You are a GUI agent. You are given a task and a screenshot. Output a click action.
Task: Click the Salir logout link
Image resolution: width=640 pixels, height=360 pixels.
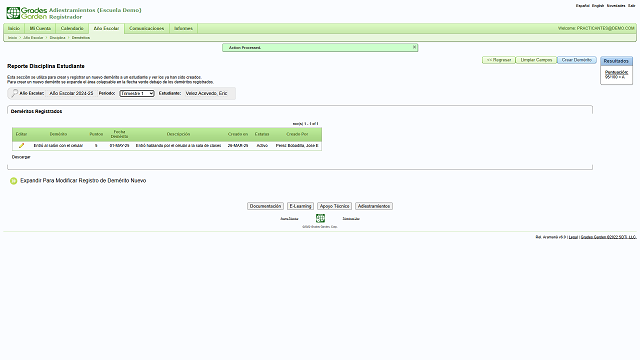(631, 6)
